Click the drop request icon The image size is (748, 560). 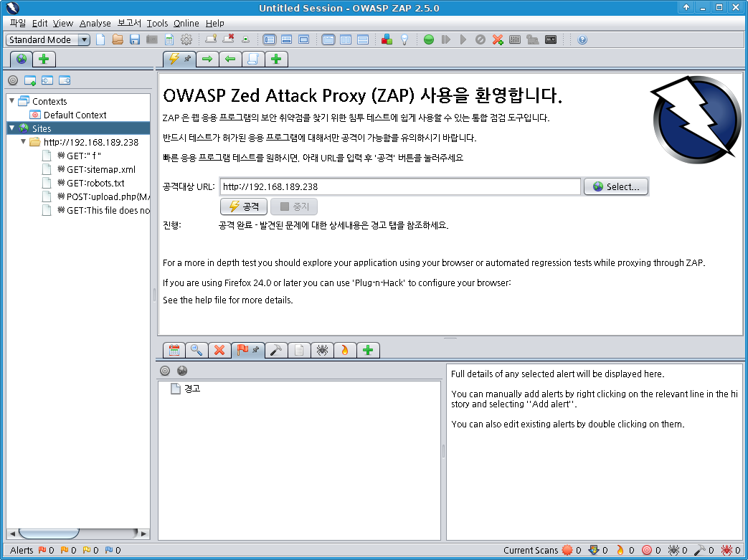[x=480, y=39]
